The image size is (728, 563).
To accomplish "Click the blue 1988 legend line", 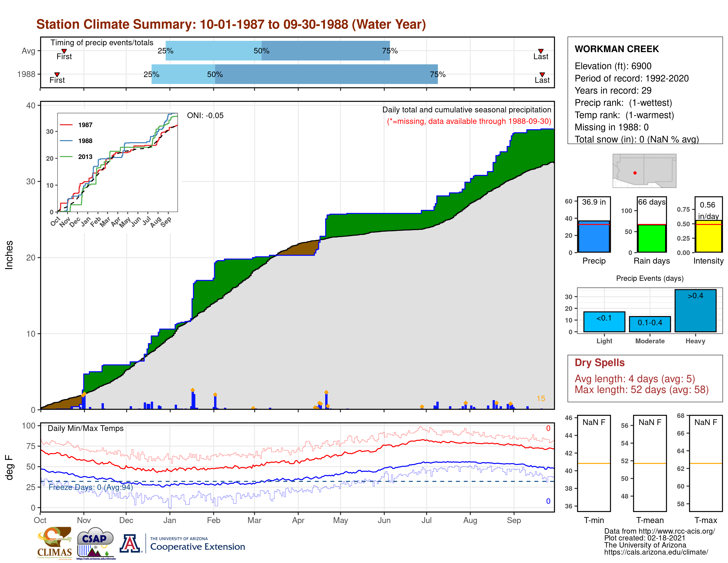I will [x=66, y=141].
